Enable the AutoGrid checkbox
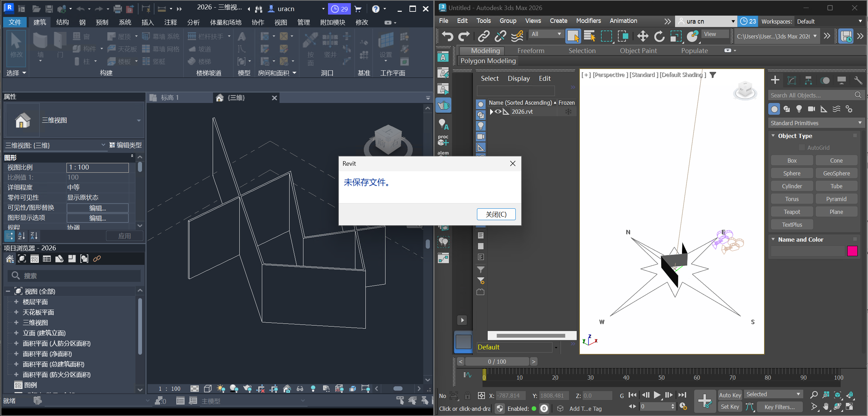The image size is (868, 416). [x=801, y=147]
